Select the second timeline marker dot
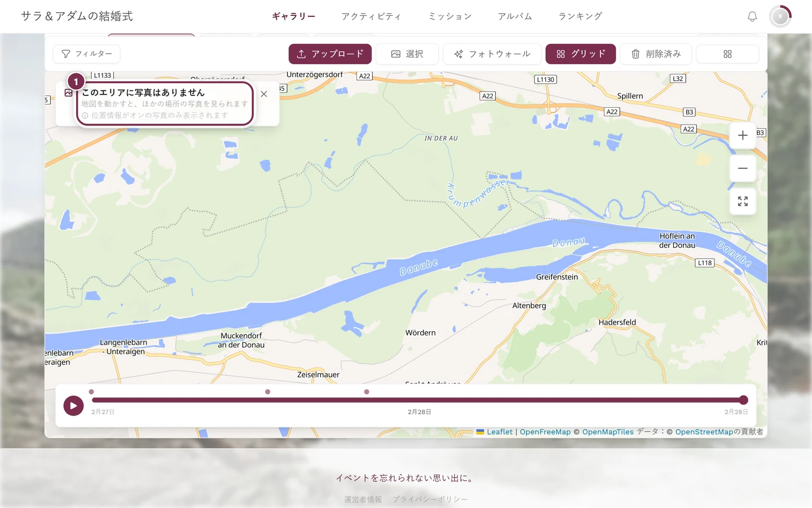The width and height of the screenshot is (812, 508). click(268, 392)
